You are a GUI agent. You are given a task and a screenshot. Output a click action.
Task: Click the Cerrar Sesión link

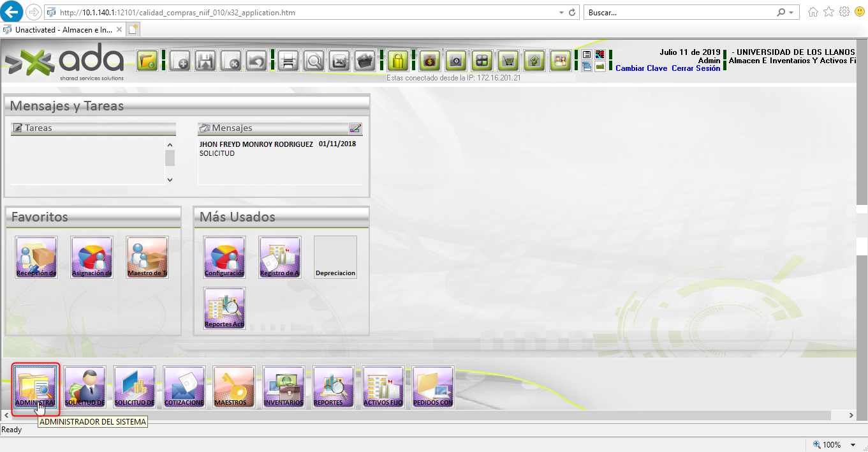(696, 68)
